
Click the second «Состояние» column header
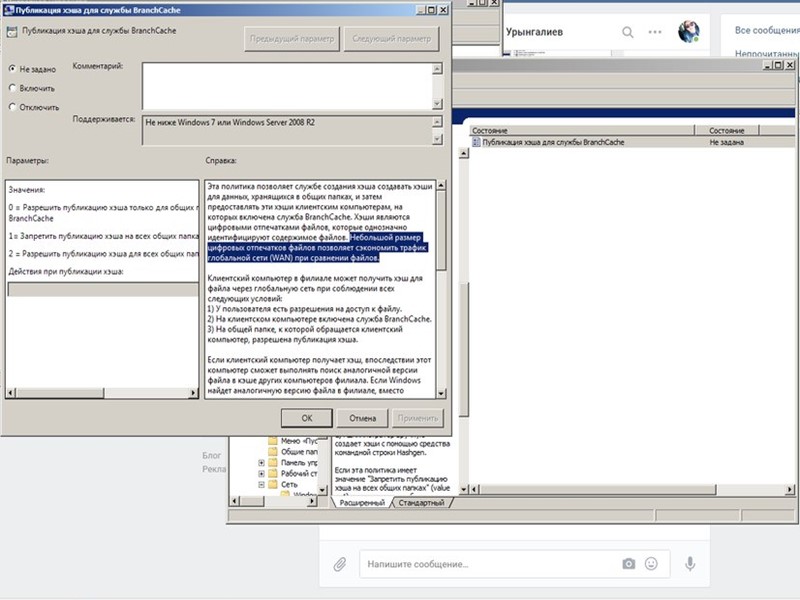tap(727, 131)
